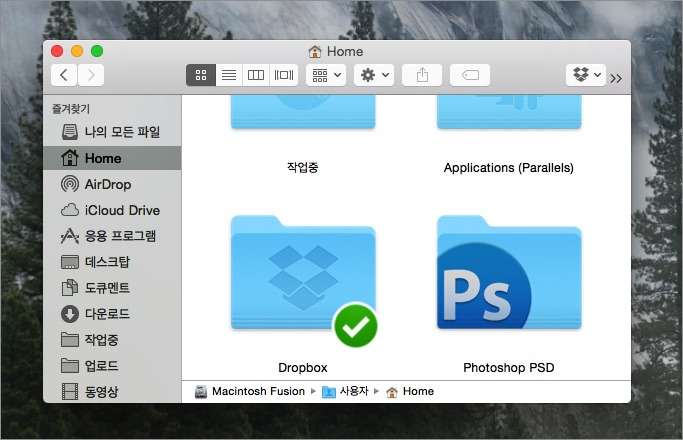Open 다운로드 in the sidebar

tap(112, 314)
